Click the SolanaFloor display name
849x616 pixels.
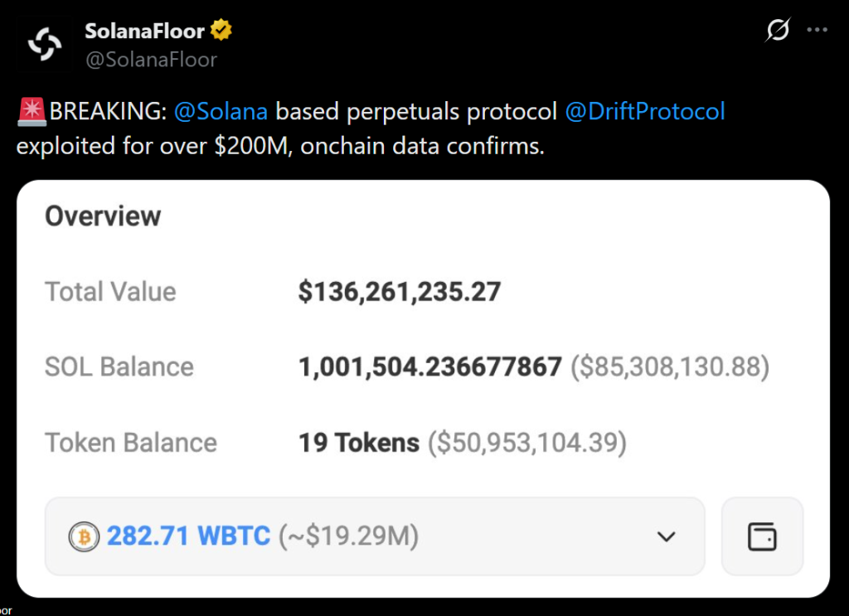pos(144,32)
